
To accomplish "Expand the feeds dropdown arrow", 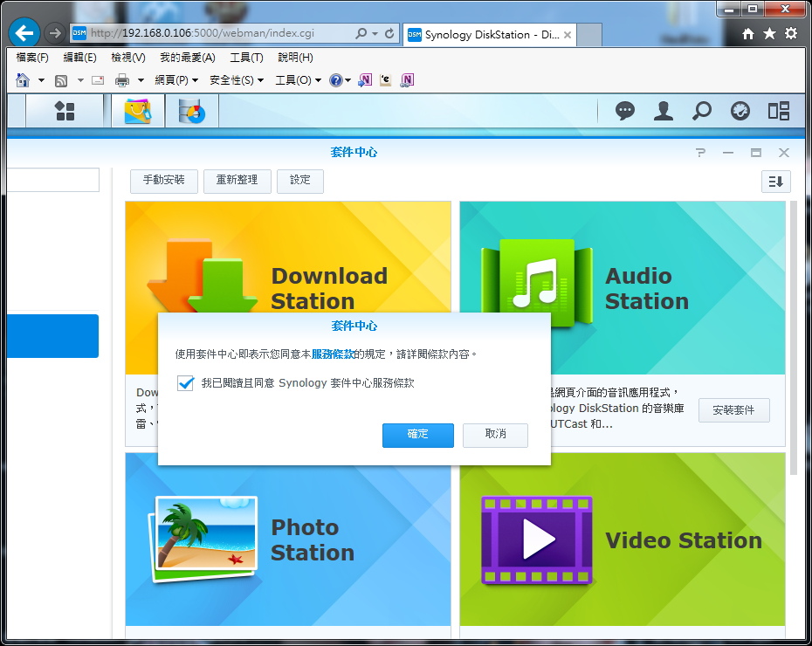I will 80,80.
